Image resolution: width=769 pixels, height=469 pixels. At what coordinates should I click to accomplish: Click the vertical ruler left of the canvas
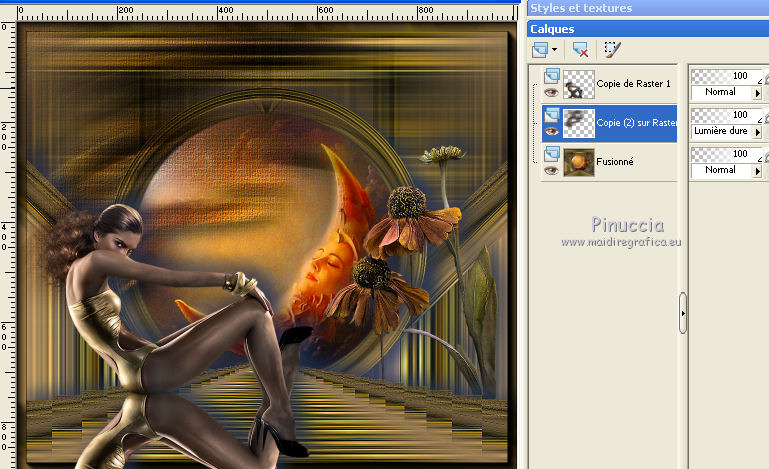tap(8, 245)
